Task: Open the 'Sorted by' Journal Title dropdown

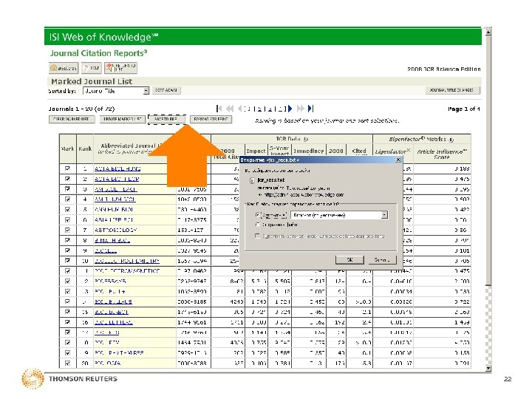Action: pos(116,91)
